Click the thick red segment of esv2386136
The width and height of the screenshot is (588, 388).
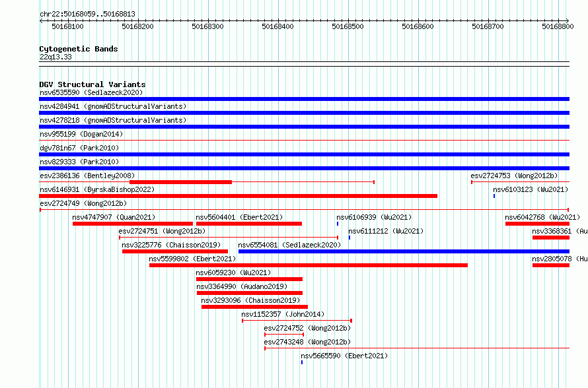[x=181, y=182]
